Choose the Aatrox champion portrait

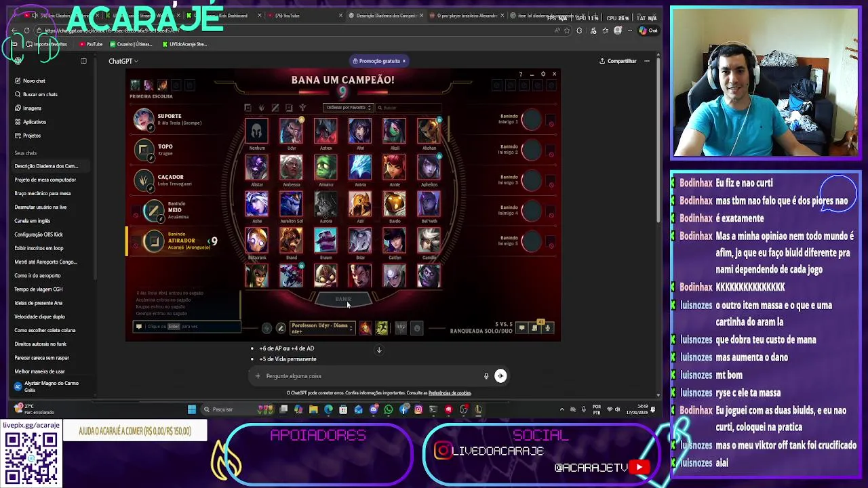(x=325, y=131)
